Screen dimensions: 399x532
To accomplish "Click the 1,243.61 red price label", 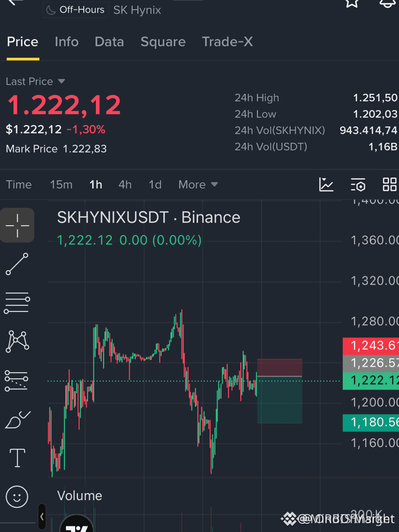I will tap(371, 346).
